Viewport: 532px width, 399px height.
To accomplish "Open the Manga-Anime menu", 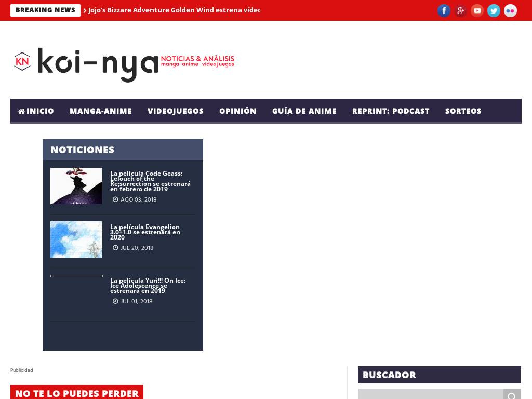I will pyautogui.click(x=101, y=111).
